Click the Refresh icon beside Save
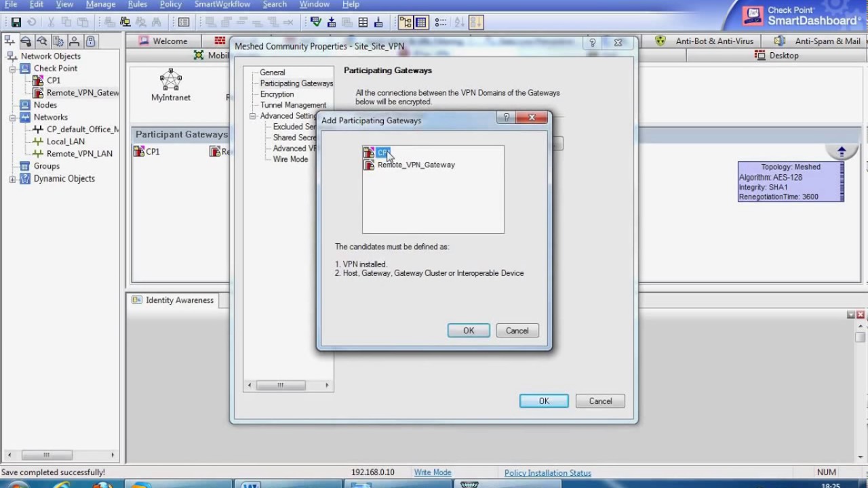The width and height of the screenshot is (868, 488). (x=31, y=22)
